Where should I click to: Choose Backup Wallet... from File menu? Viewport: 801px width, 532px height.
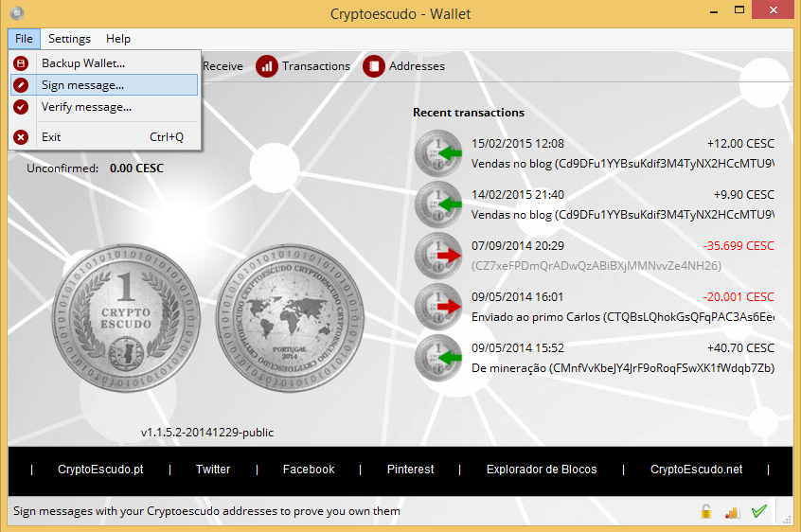tap(104, 63)
